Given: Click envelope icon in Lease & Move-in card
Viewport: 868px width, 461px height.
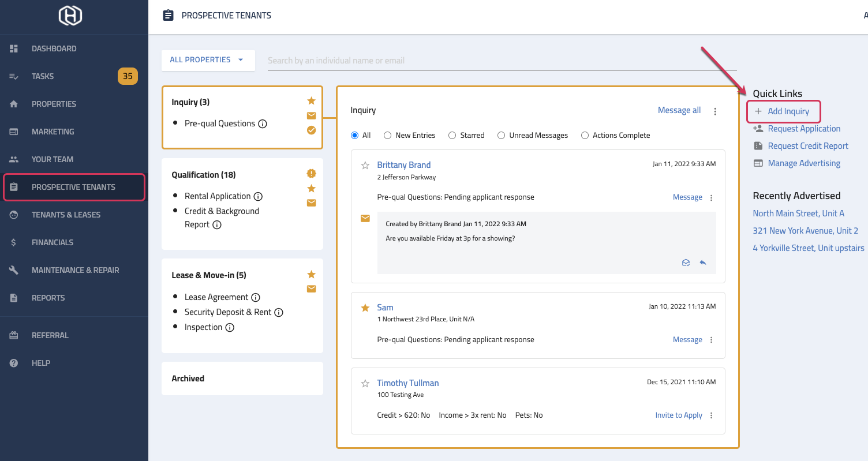Looking at the screenshot, I should pyautogui.click(x=311, y=288).
